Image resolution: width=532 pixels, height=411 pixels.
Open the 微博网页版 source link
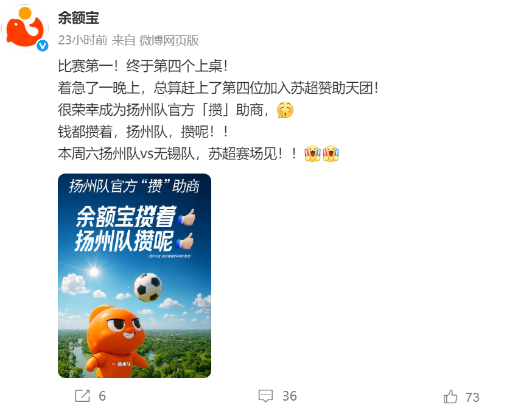pyautogui.click(x=169, y=40)
